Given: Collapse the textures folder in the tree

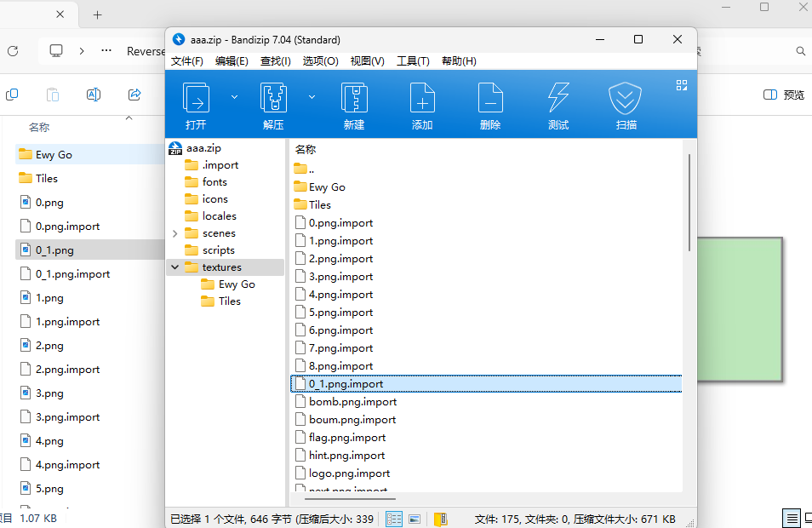Looking at the screenshot, I should [175, 267].
